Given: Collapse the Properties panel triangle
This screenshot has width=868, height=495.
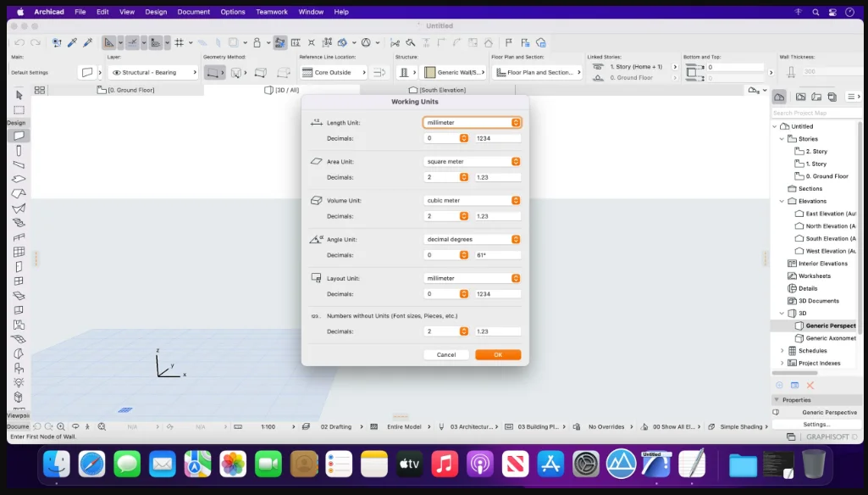Looking at the screenshot, I should pos(776,400).
